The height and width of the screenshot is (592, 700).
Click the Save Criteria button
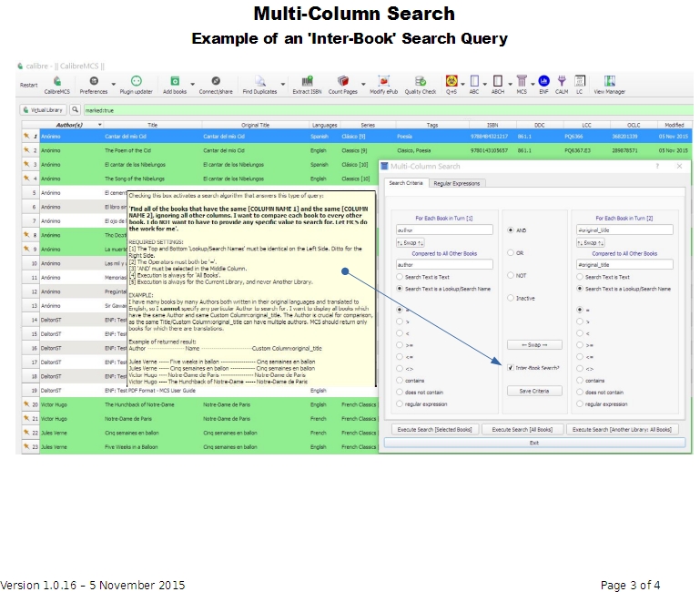[x=534, y=391]
